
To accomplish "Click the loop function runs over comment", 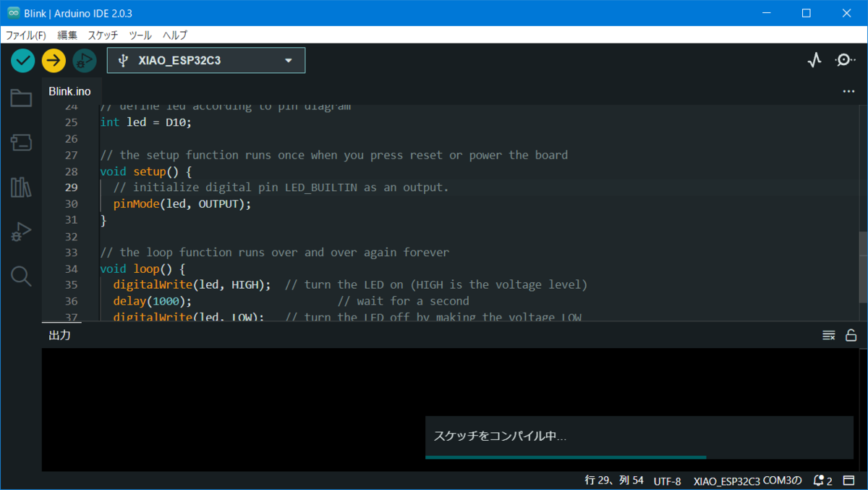I will 274,253.
